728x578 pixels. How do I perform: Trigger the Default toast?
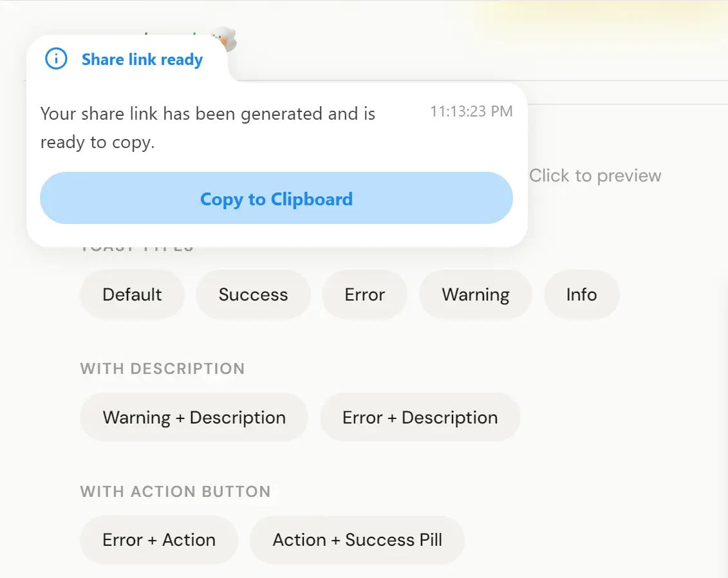[132, 295]
